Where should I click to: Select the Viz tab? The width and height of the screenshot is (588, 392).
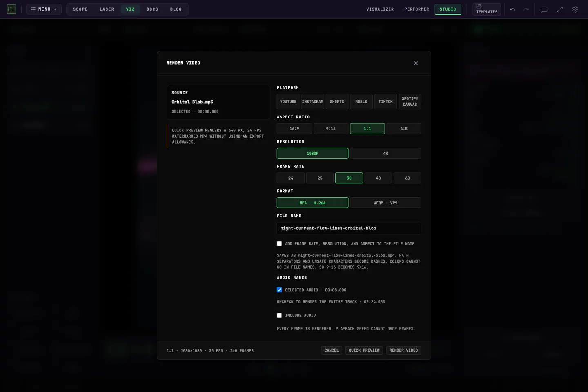[130, 9]
